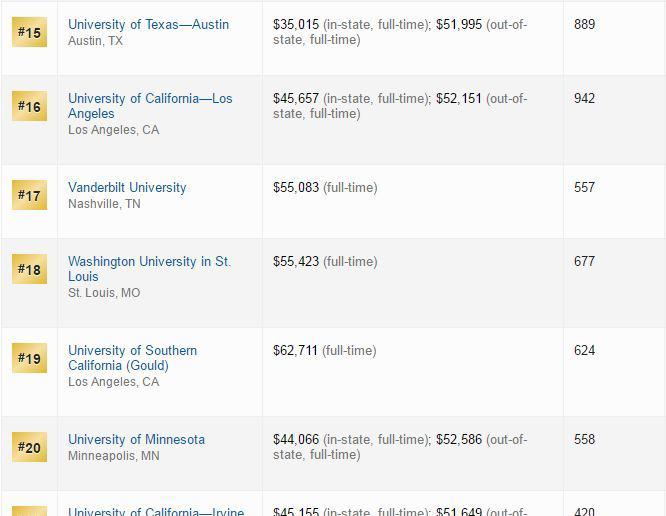The width and height of the screenshot is (666, 516).
Task: Open University of California—Irvine link
Action: [156, 511]
